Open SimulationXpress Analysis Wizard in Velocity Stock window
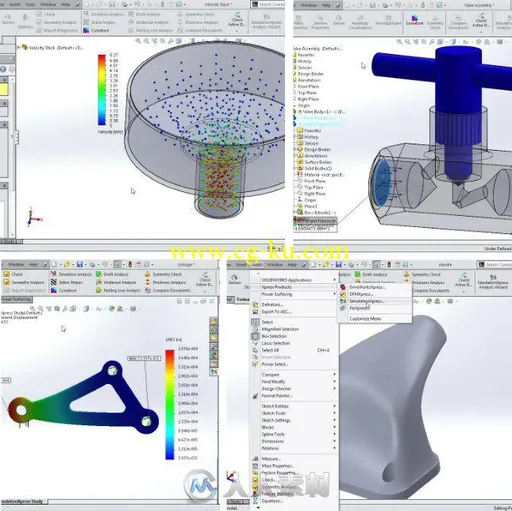Screen dimensions: 512x511 (266, 21)
